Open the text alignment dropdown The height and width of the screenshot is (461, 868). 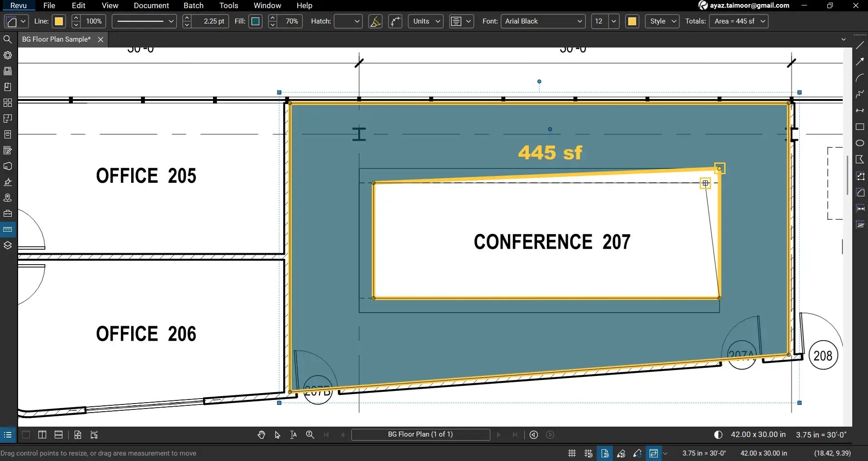(x=461, y=21)
